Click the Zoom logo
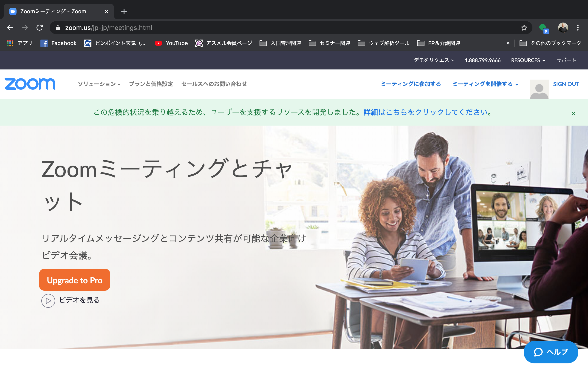Viewport: 588px width, 368px height. pos(30,84)
